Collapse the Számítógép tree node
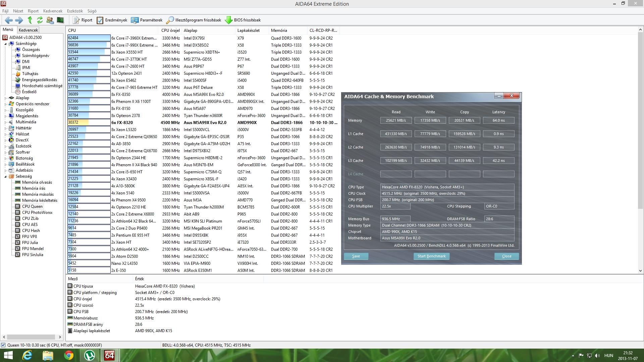Viewport: 644px width, 362px height. tap(6, 44)
